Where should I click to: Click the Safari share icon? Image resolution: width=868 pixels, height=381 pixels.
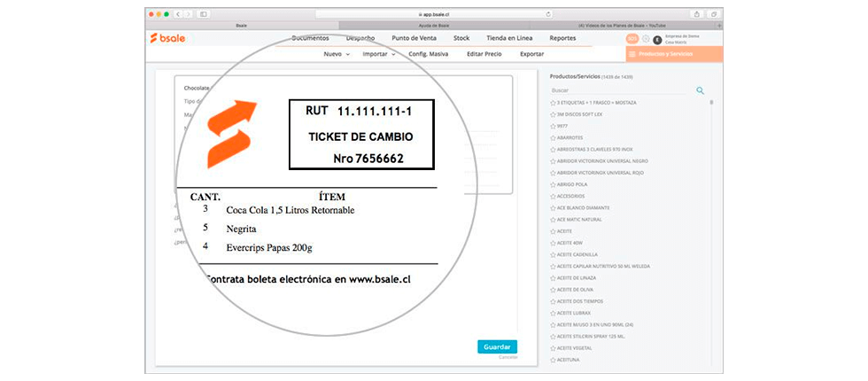click(696, 14)
